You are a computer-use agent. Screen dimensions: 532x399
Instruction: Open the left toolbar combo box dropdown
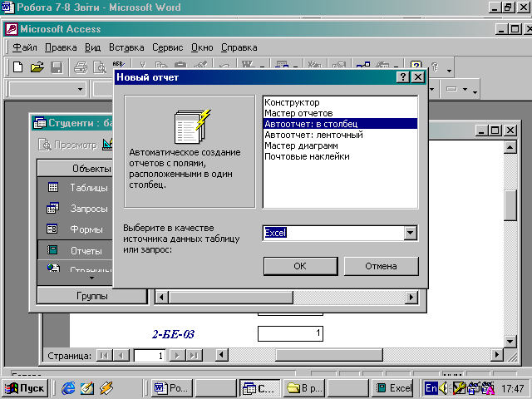point(80,89)
